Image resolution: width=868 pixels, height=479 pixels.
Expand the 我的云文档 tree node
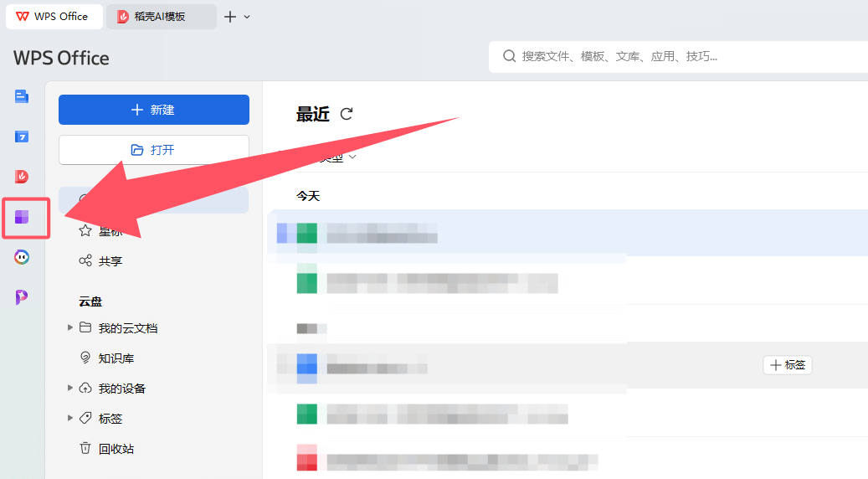69,327
